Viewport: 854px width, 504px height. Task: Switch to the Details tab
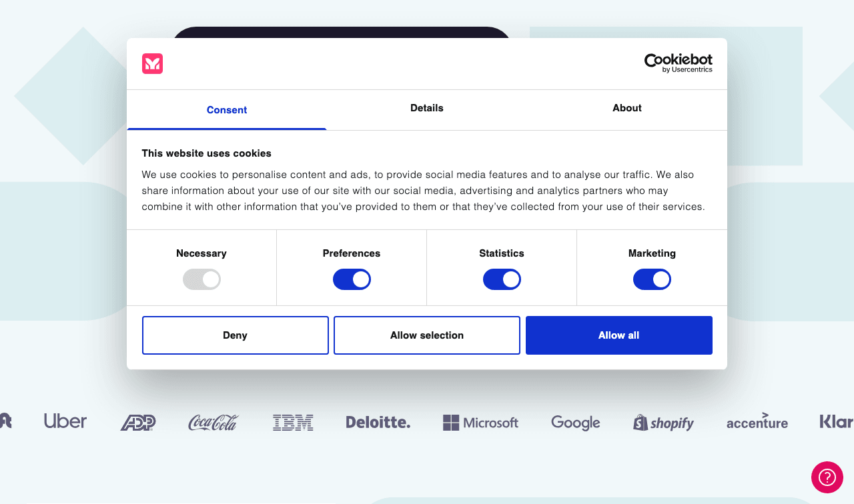tap(427, 108)
